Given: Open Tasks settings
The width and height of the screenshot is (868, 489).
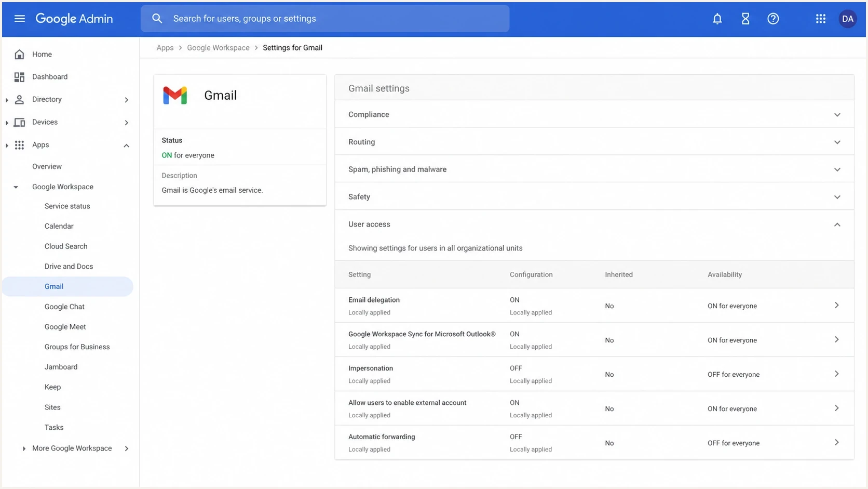Looking at the screenshot, I should pos(54,428).
